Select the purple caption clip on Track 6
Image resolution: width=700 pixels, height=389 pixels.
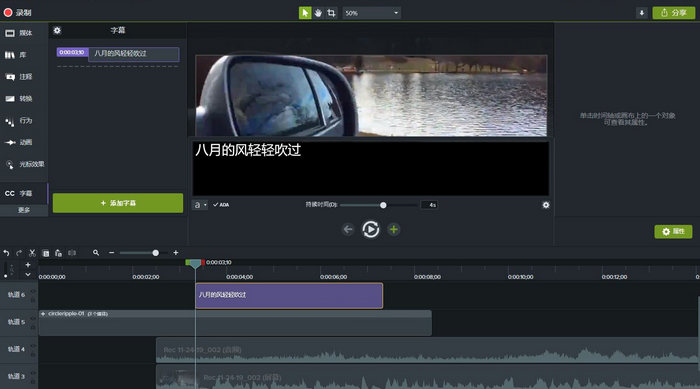[x=289, y=296]
